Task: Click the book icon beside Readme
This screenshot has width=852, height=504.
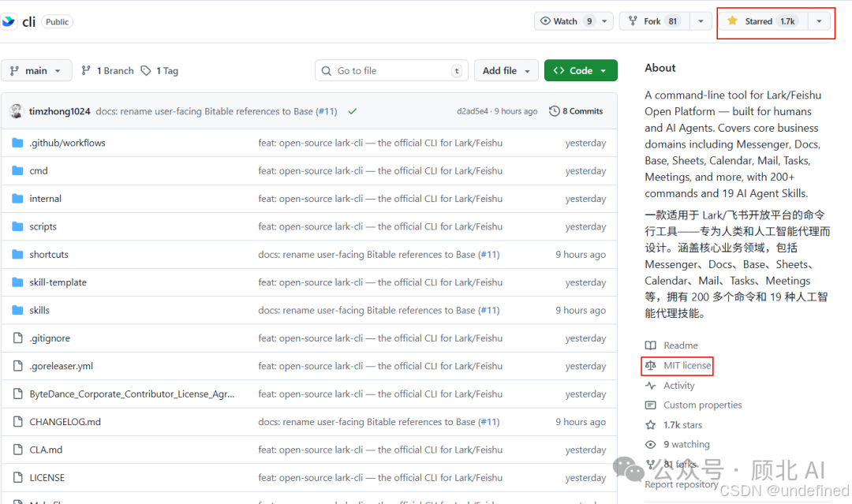Action: click(x=650, y=345)
